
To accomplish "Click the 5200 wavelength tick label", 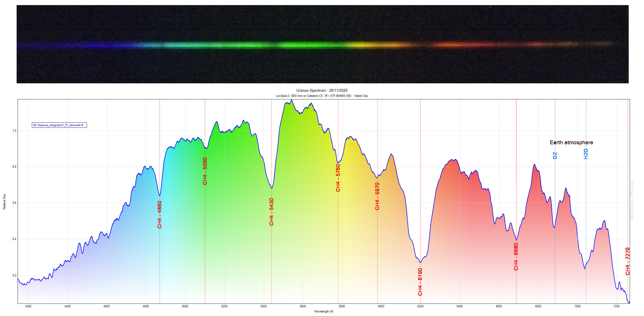I will [224, 306].
